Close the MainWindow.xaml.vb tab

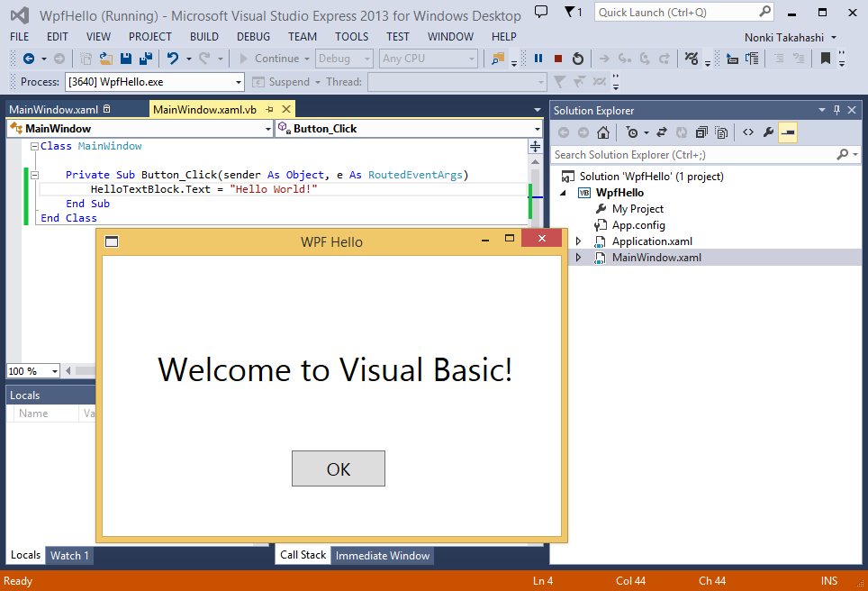click(x=286, y=110)
